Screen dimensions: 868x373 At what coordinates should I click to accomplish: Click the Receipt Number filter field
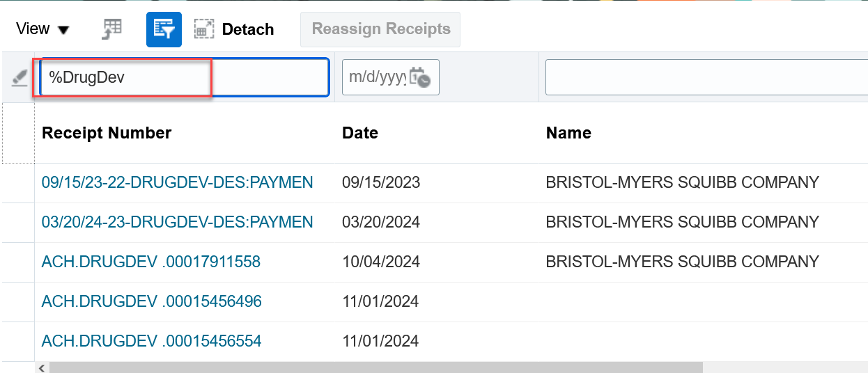pyautogui.click(x=184, y=77)
